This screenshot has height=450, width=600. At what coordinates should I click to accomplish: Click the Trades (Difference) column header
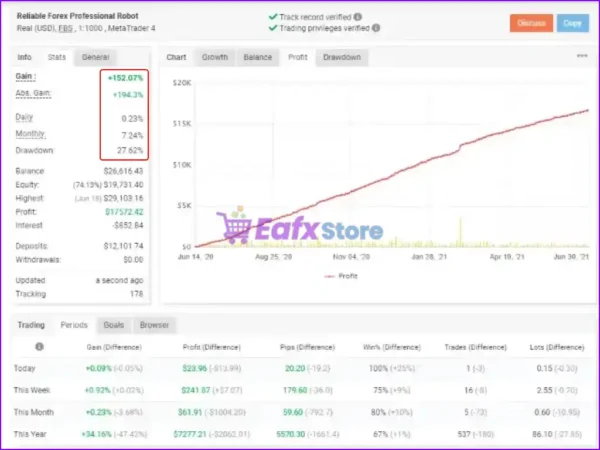(476, 347)
